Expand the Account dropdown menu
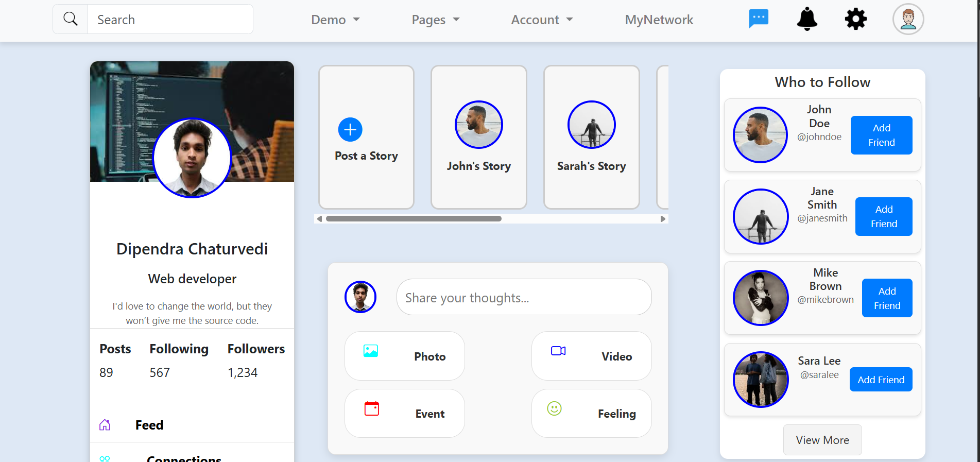The image size is (980, 462). click(x=542, y=20)
